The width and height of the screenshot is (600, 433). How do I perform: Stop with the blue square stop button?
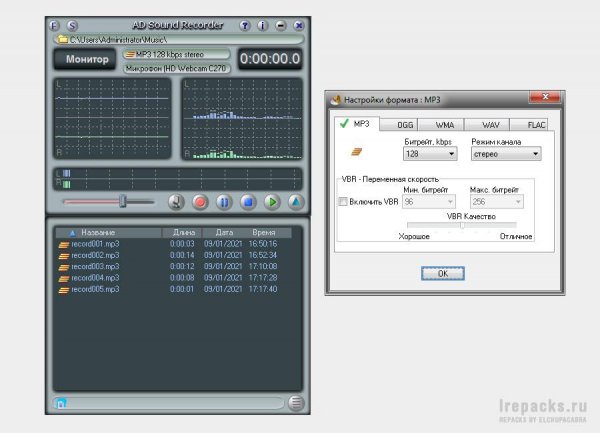(x=248, y=202)
